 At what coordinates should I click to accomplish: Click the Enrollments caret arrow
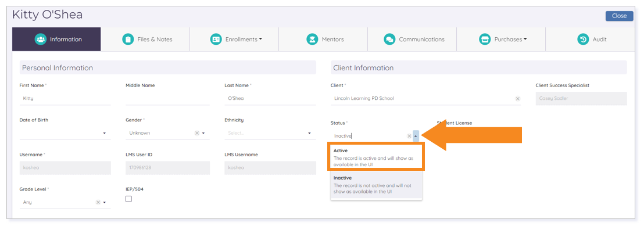click(260, 40)
